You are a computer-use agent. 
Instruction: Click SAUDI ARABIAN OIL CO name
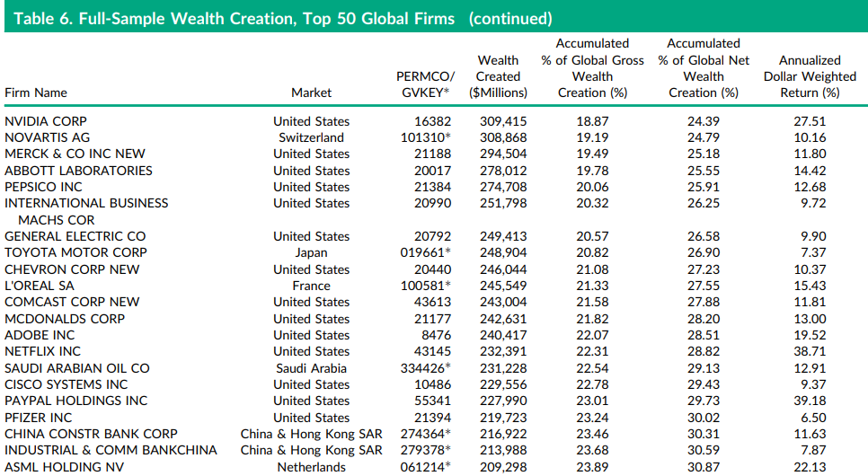pos(77,368)
